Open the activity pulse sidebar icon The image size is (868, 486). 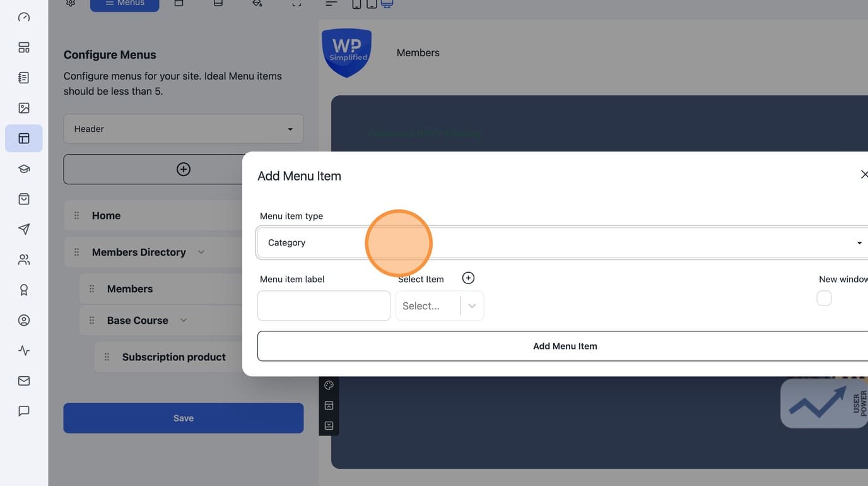coord(24,350)
